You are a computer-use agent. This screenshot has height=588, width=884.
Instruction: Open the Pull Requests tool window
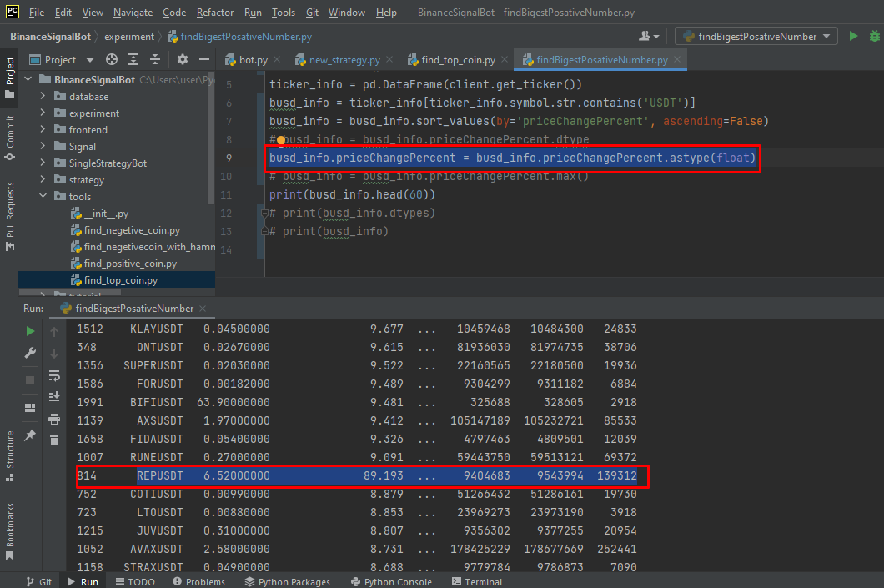click(9, 217)
